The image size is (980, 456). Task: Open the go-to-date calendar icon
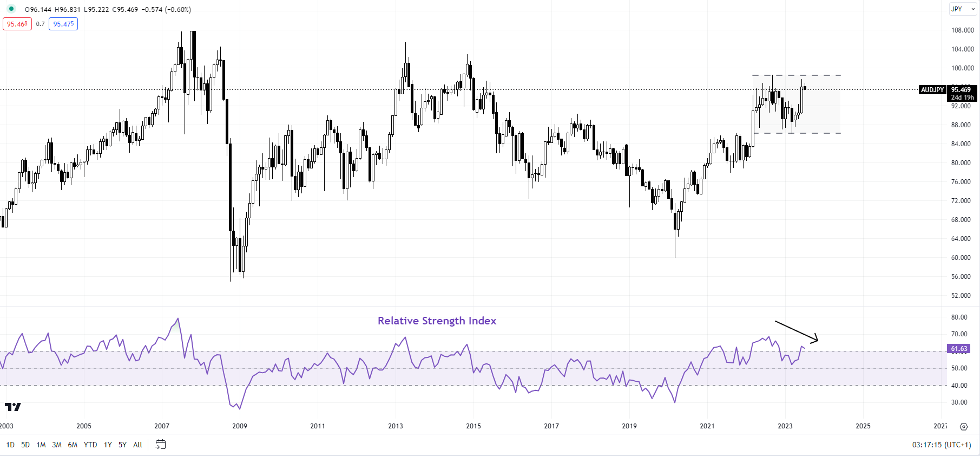161,445
